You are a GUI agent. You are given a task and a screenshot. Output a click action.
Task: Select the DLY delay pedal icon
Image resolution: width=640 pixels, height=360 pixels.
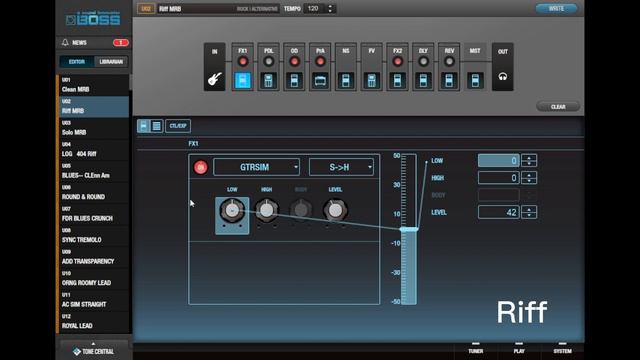(x=423, y=80)
